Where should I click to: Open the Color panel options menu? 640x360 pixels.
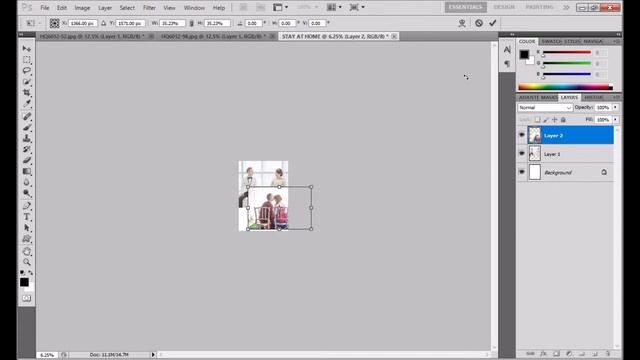coord(616,41)
